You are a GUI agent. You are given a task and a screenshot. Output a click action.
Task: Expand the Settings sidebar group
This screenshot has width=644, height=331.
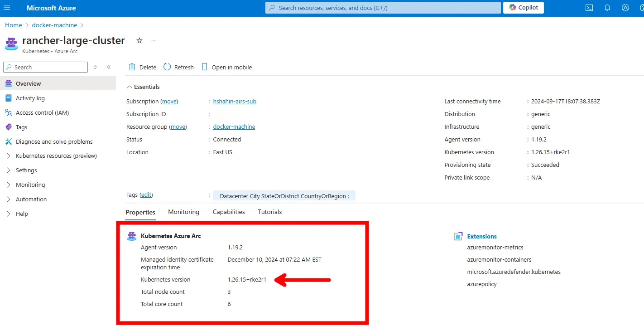9,170
